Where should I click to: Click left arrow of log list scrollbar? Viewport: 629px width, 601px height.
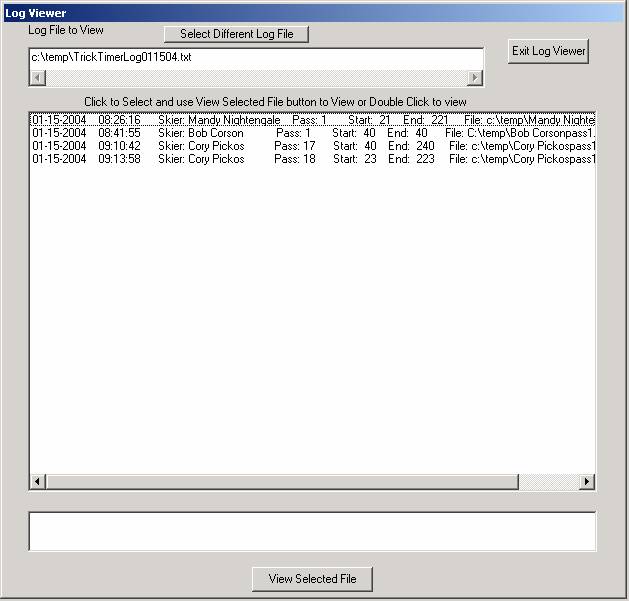[38, 482]
